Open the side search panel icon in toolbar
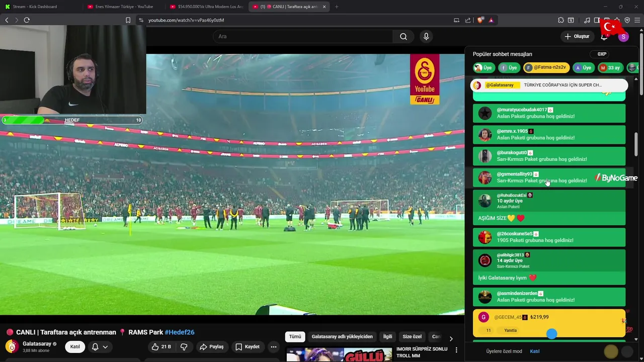 click(x=571, y=20)
